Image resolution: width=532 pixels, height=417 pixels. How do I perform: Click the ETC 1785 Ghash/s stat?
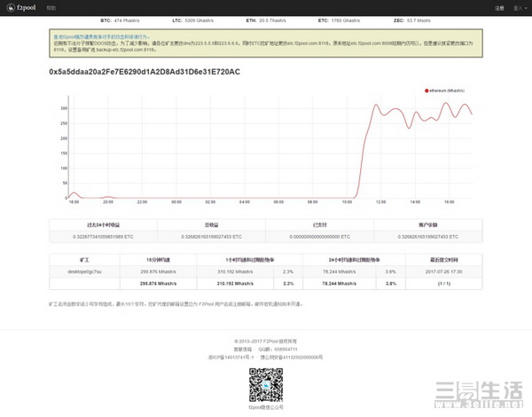click(x=339, y=20)
